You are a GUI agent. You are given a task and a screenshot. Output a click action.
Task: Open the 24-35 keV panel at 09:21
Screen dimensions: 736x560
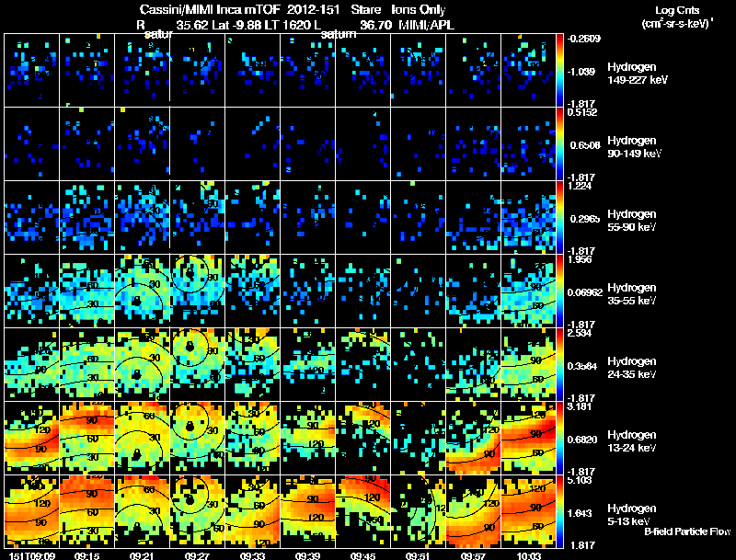[143, 365]
